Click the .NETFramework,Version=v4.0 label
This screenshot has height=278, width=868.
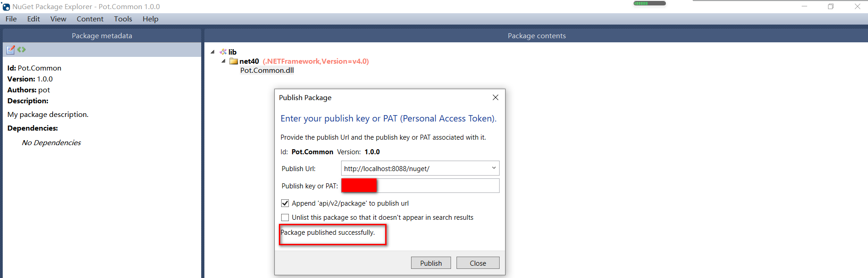tap(316, 61)
